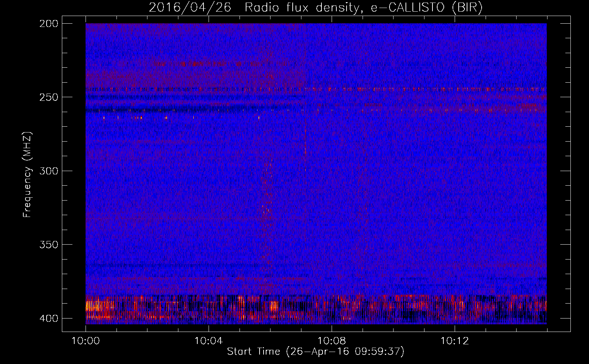The height and width of the screenshot is (364, 589).
Task: Click the 'Start Time (26-Apr-16 09:59:37)' axis label
Action: tap(316, 352)
